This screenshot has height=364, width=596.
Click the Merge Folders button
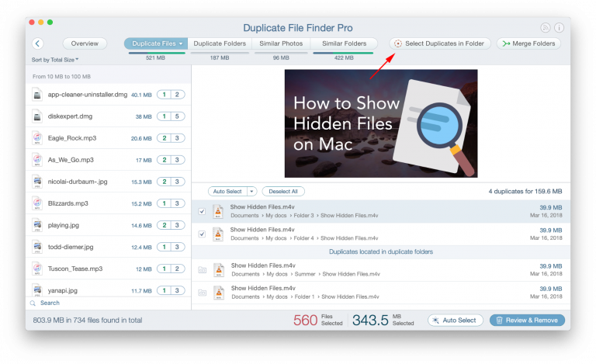click(x=528, y=43)
